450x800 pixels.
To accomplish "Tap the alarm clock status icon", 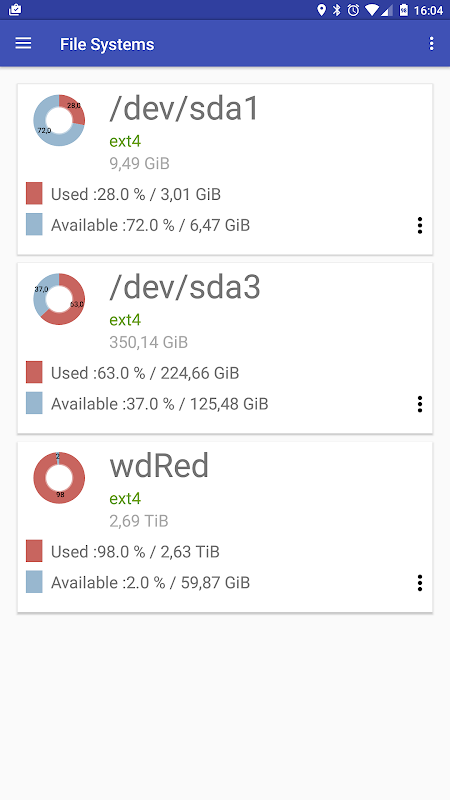I will tap(353, 10).
